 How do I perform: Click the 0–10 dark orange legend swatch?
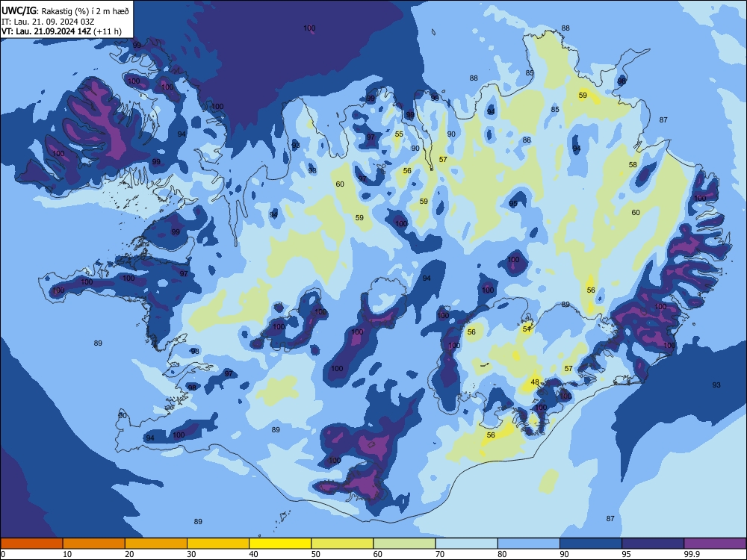coord(31,544)
